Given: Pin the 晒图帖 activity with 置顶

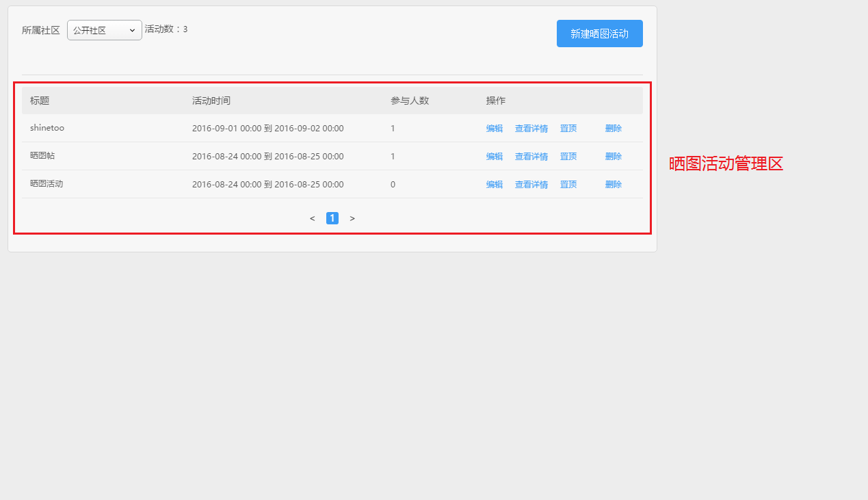Looking at the screenshot, I should pyautogui.click(x=568, y=157).
